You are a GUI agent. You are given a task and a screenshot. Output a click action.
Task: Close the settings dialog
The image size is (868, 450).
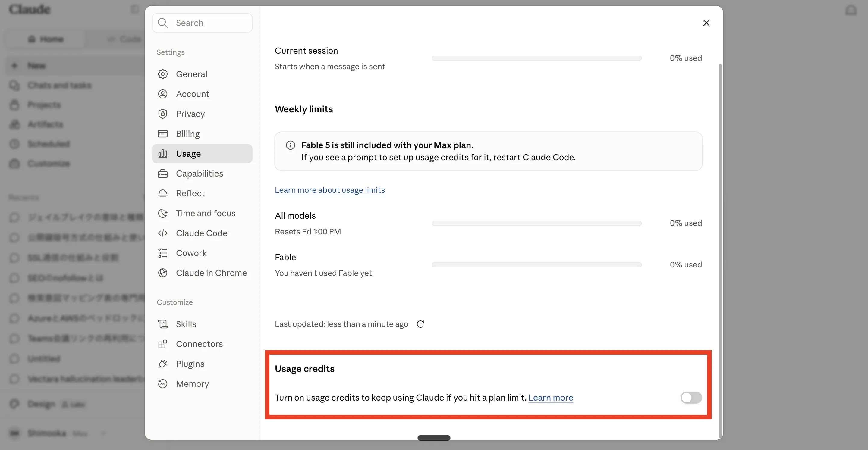click(x=706, y=23)
